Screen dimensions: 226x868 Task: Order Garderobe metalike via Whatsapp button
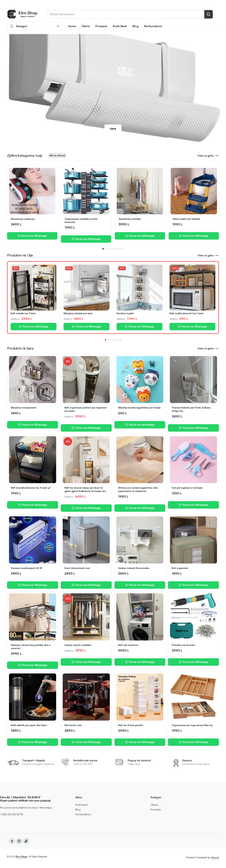pos(140,236)
